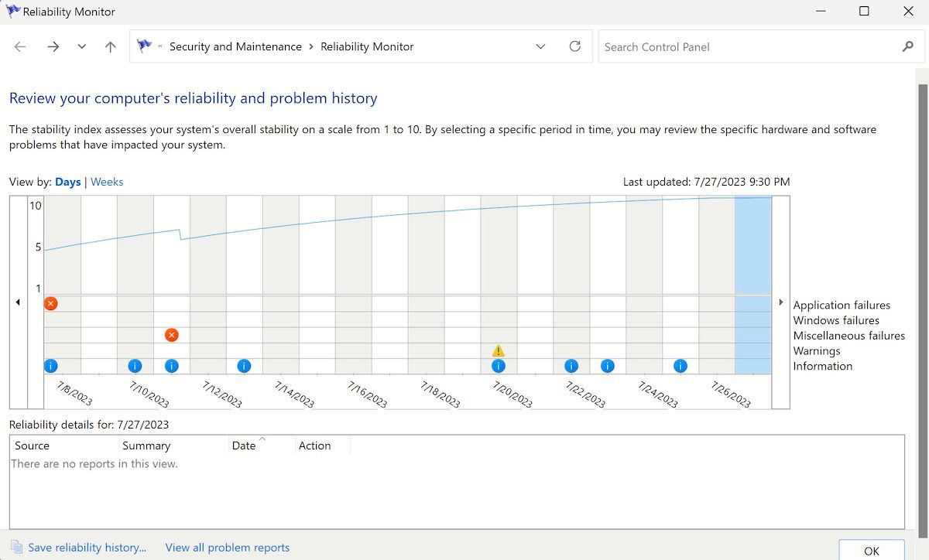Click the miscellaneous failure icon near 7/11/2023
The image size is (929, 560).
click(x=172, y=335)
